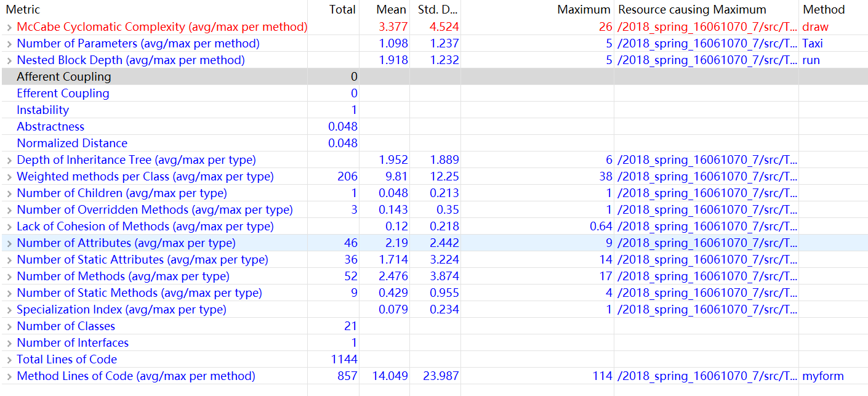Screen dimensions: 868x396
Task: Select the Efferent Coupling row
Action: click(x=434, y=94)
